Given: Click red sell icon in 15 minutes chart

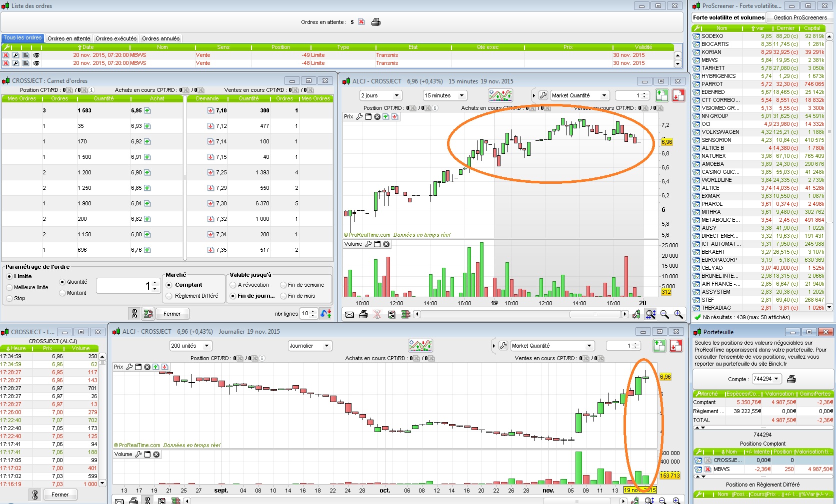Looking at the screenshot, I should pyautogui.click(x=678, y=95).
